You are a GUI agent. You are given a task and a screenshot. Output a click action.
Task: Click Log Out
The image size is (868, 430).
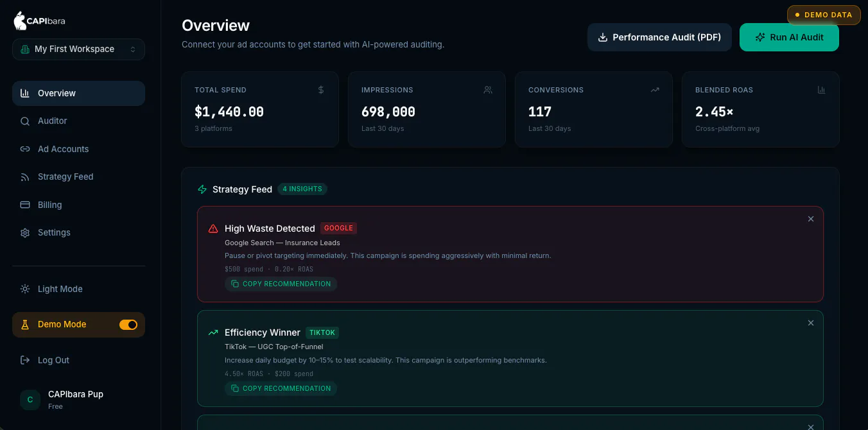78,360
